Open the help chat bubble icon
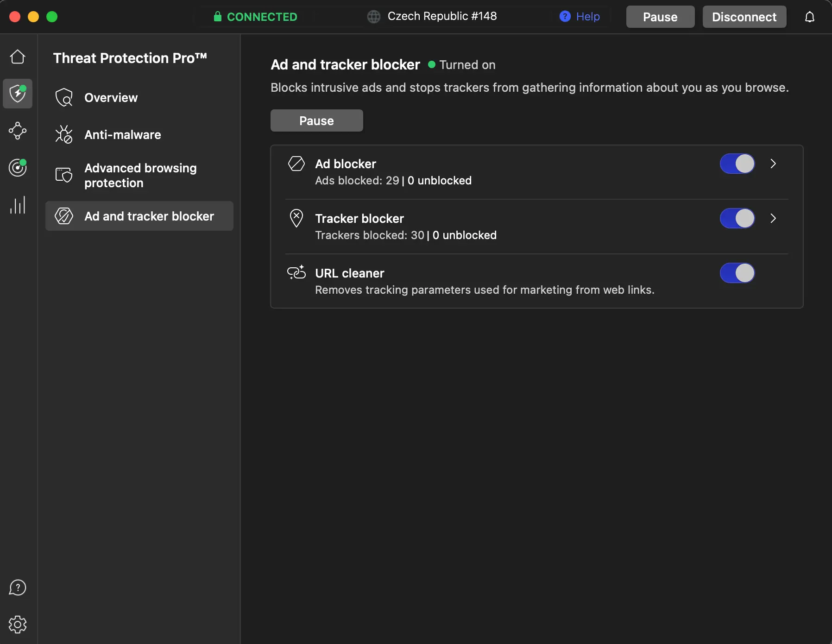This screenshot has height=644, width=832. point(18,587)
